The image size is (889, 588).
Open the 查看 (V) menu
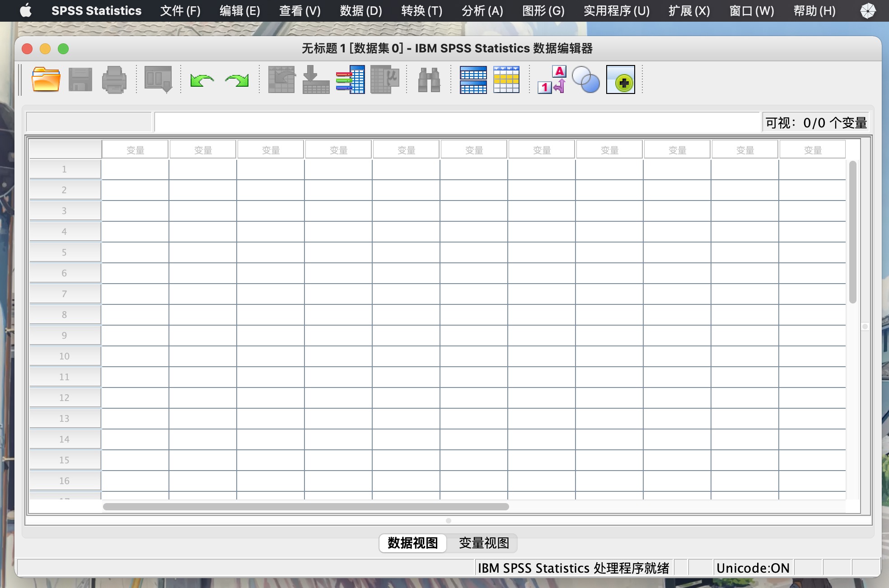(x=300, y=10)
